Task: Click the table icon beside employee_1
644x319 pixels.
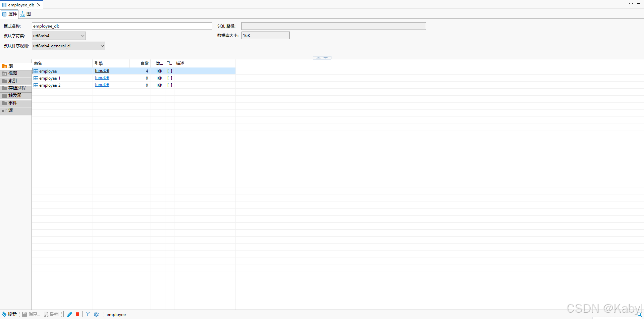Action: 36,78
